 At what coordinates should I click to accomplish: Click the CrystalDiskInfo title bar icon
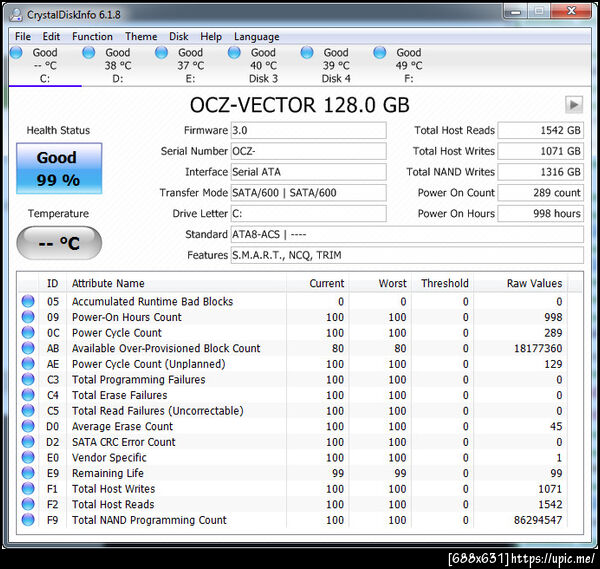point(16,15)
